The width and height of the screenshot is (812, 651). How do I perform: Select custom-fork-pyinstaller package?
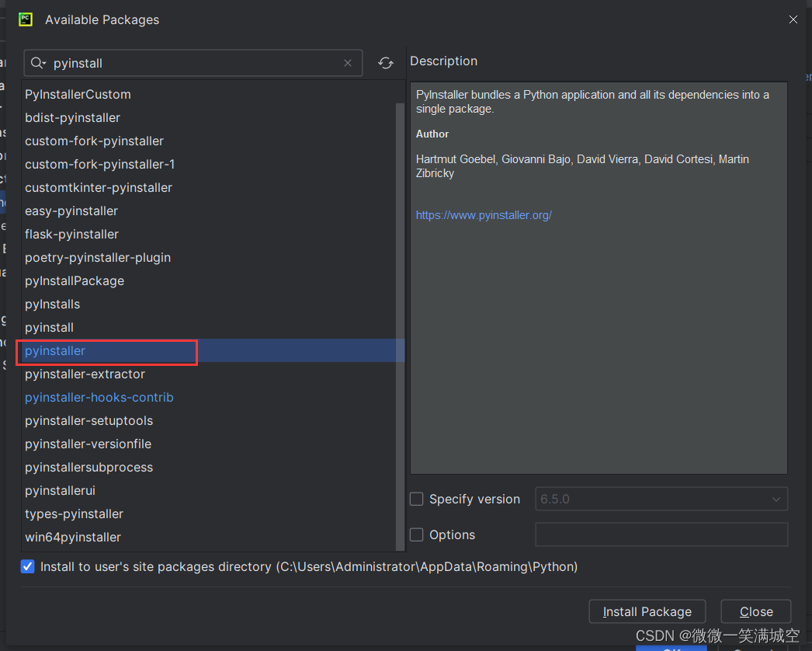(x=213, y=141)
